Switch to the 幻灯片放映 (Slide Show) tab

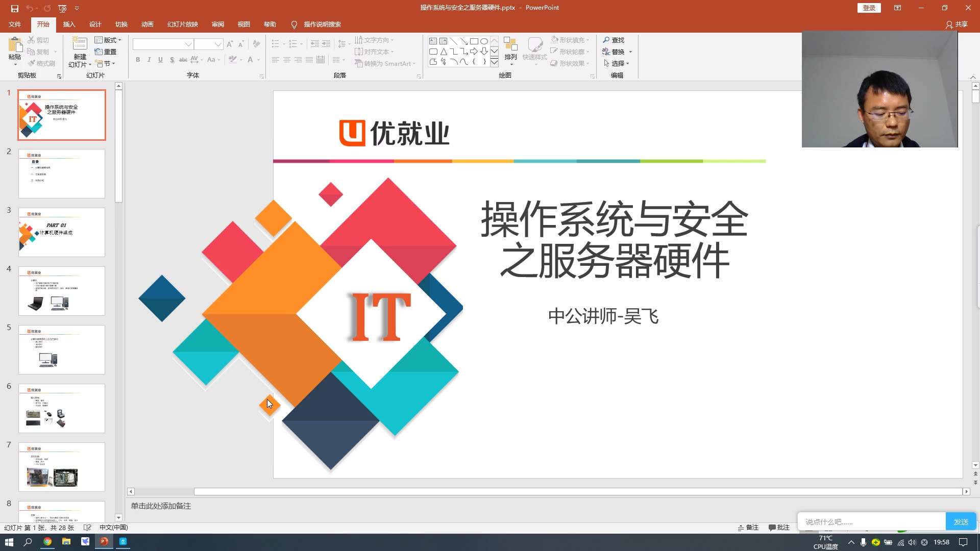[x=182, y=24]
